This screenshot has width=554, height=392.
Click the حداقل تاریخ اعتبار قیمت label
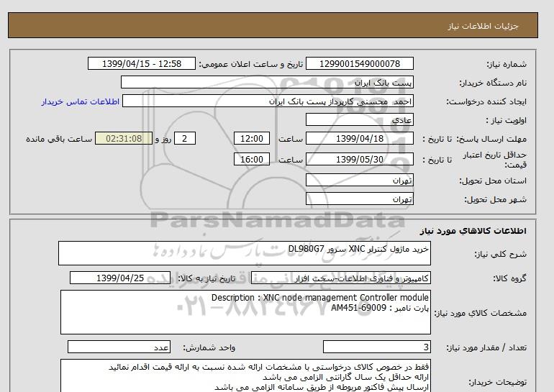click(x=495, y=160)
